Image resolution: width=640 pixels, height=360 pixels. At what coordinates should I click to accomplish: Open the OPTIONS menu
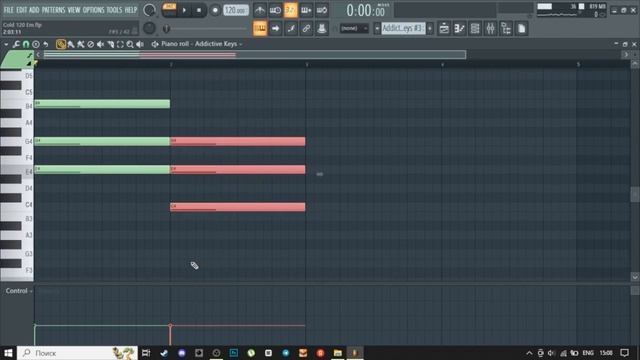[93, 10]
